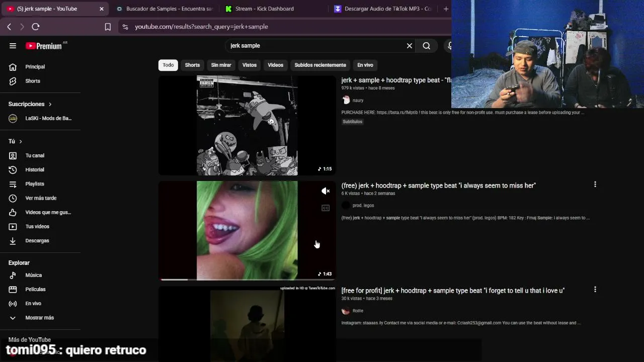Filter results by Shorts chip
Viewport: 644px width, 362px height.
[192, 65]
